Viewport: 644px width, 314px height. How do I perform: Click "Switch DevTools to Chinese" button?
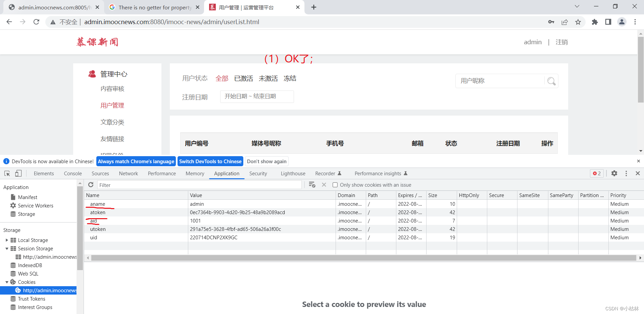pos(210,161)
